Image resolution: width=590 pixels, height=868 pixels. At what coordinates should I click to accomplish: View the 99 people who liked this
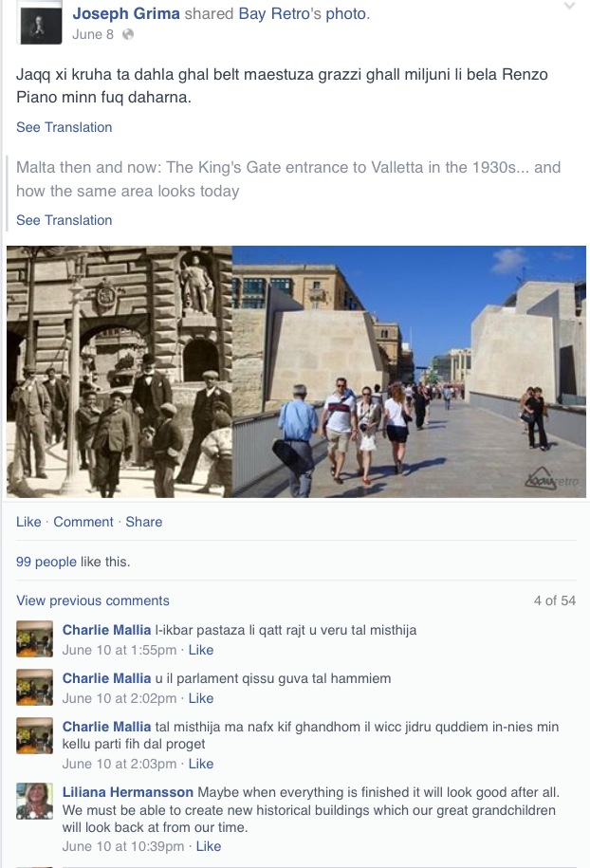point(46,562)
